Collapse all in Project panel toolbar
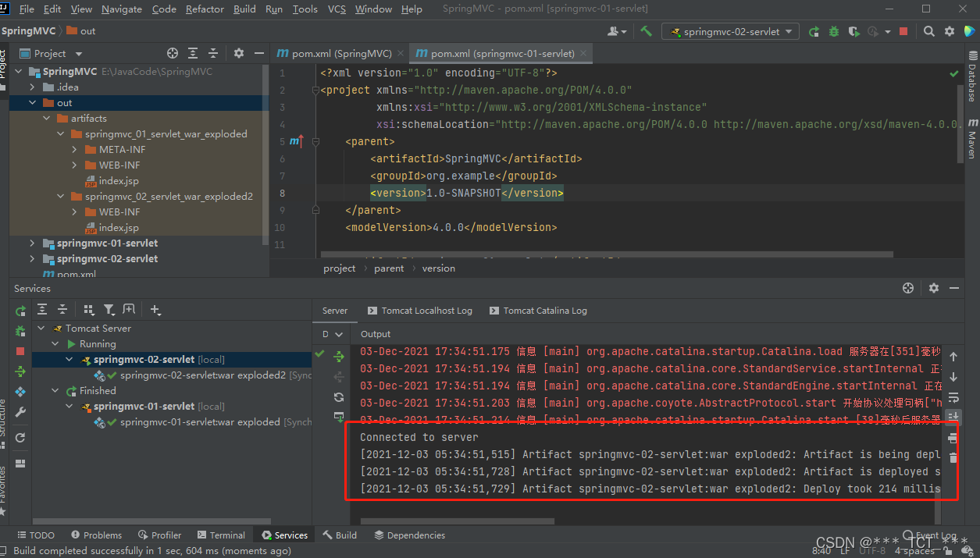The width and height of the screenshot is (980, 558). (214, 53)
